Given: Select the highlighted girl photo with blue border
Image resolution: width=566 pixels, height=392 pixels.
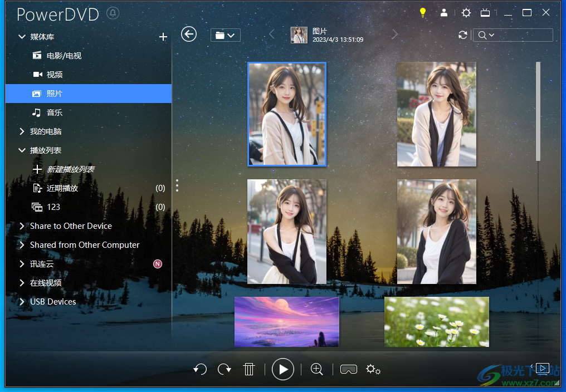Looking at the screenshot, I should click(287, 114).
